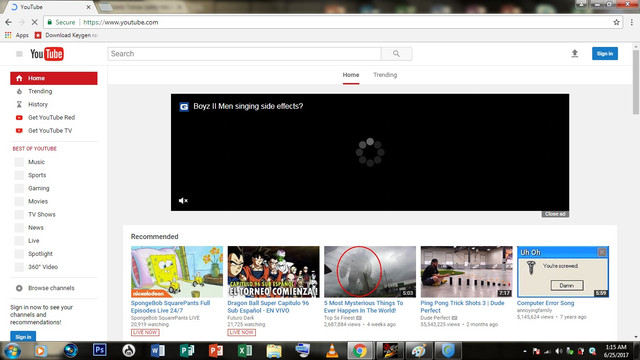The width and height of the screenshot is (640, 360).
Task: Click the YouTube browser tab
Action: (x=51, y=7)
